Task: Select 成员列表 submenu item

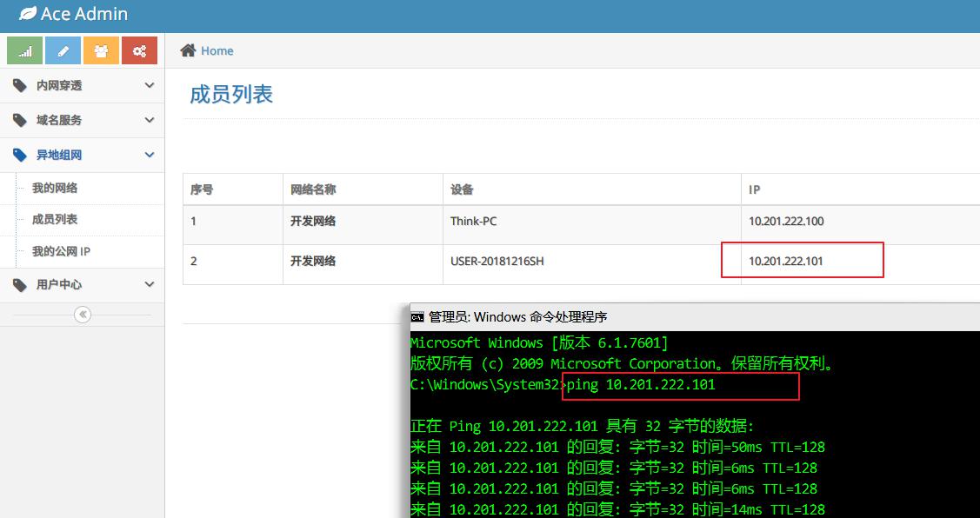Action: coord(55,219)
